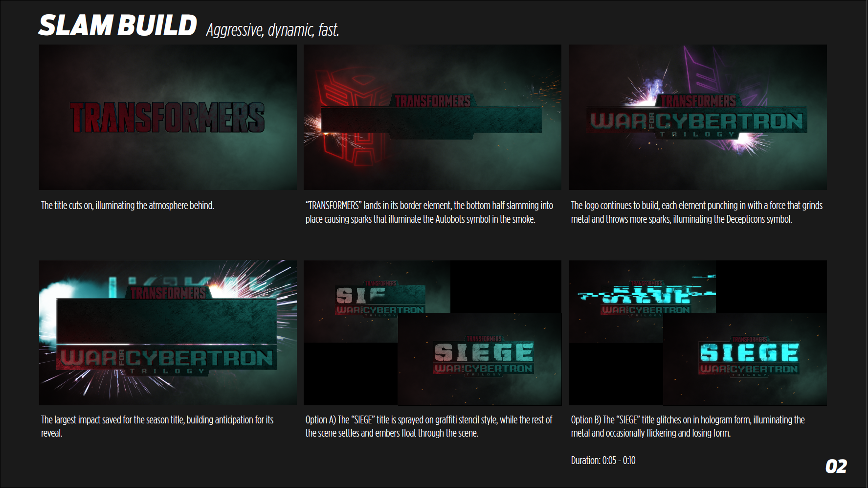Image resolution: width=868 pixels, height=488 pixels.
Task: Click the 'Duration: 0:05 - 0:10' text
Action: pyautogui.click(x=603, y=461)
